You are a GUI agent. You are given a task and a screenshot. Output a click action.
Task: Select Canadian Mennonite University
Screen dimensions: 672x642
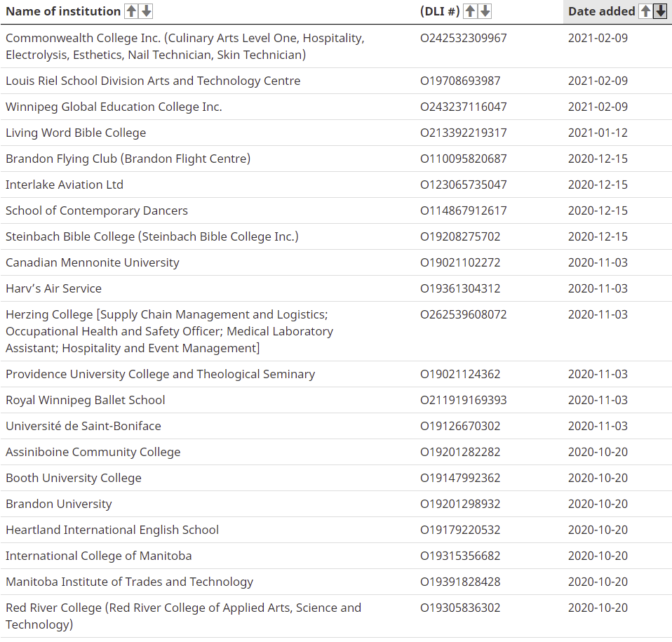click(92, 262)
